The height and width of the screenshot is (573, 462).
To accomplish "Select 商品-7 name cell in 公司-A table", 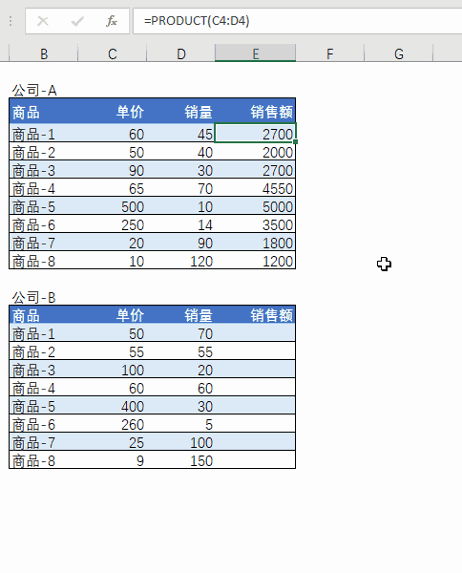I will point(43,243).
